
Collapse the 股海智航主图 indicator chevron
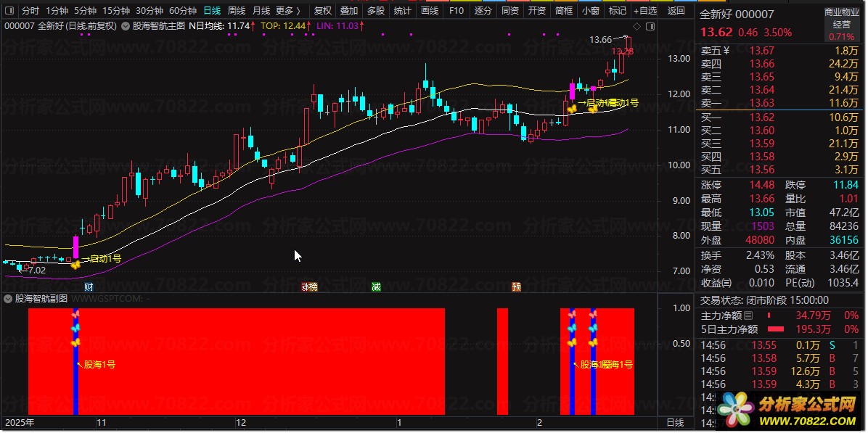(126, 25)
